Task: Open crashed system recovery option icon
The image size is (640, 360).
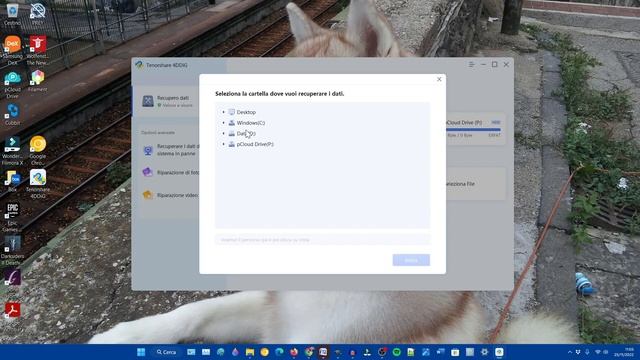Action: coord(148,150)
